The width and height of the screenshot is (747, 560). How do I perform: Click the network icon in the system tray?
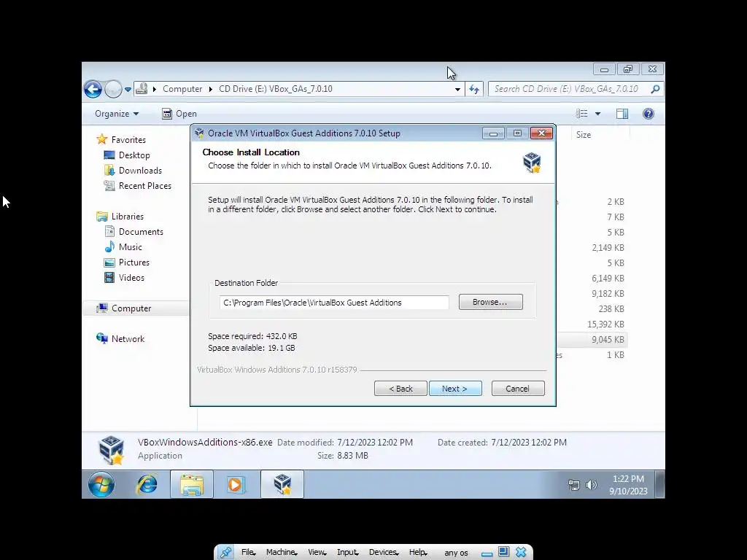point(574,485)
